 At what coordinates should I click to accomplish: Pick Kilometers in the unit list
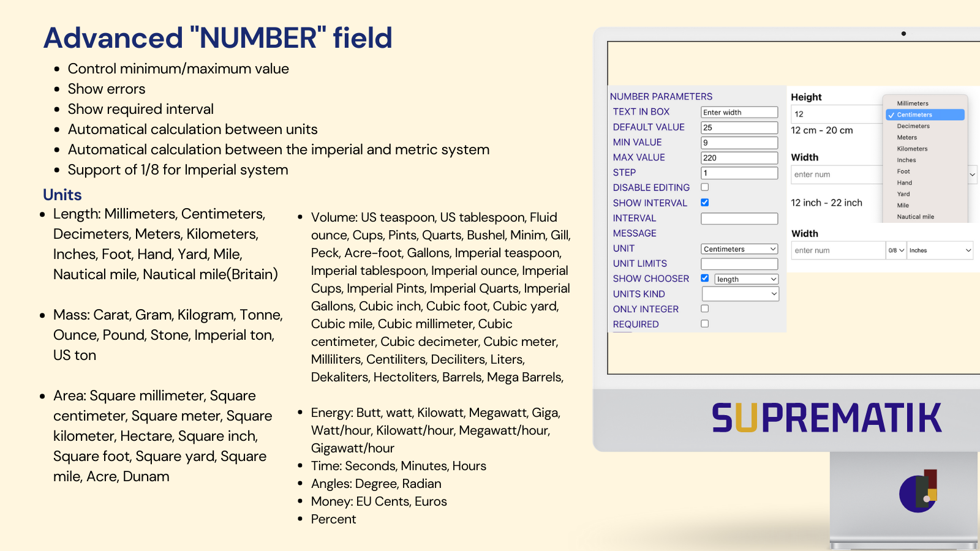911,148
